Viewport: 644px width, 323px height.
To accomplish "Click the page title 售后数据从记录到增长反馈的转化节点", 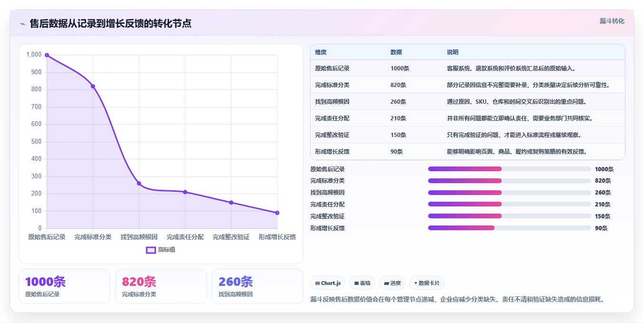I will tap(110, 24).
